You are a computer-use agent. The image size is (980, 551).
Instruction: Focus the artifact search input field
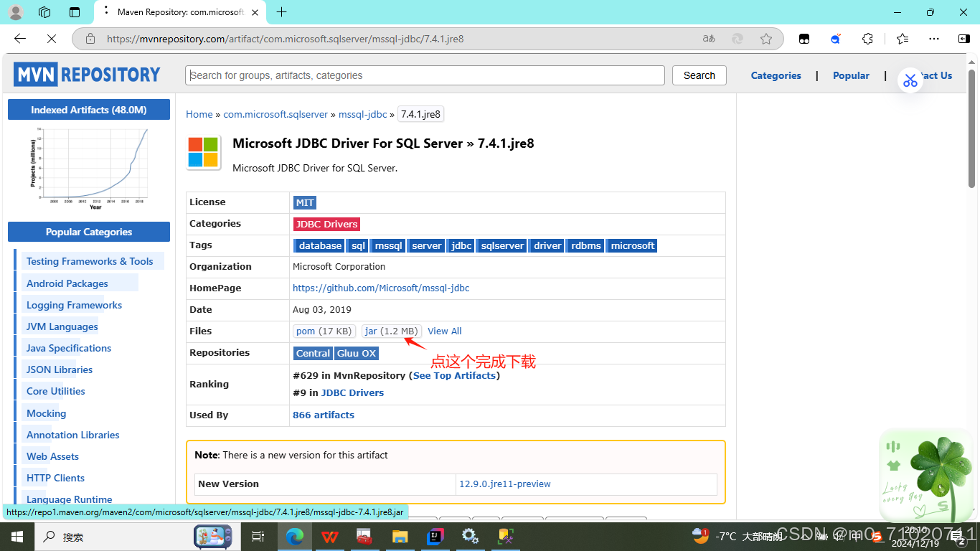[x=425, y=75]
